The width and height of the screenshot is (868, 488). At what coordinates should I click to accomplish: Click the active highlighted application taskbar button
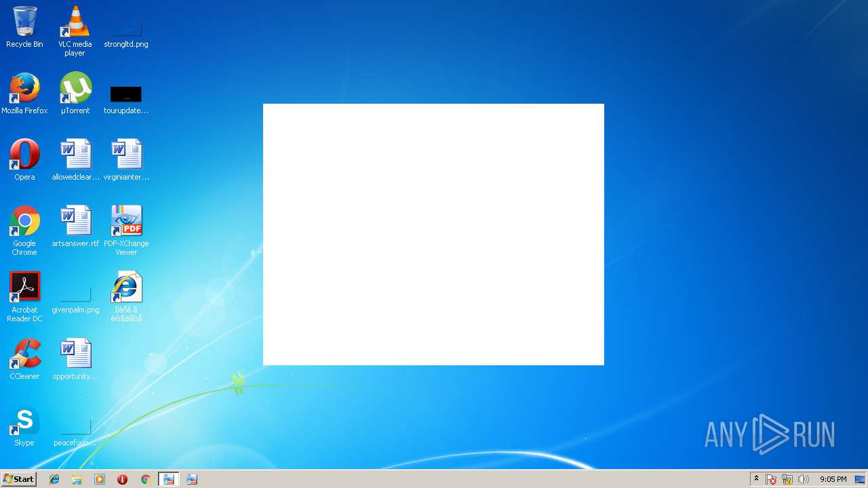click(x=169, y=479)
